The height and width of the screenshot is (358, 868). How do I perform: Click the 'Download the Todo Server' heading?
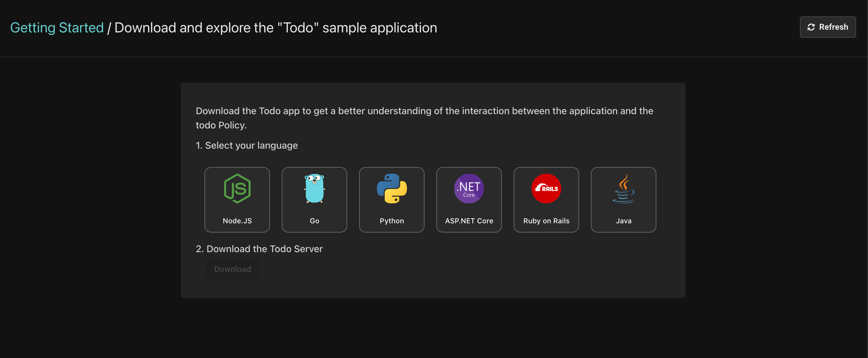point(259,249)
